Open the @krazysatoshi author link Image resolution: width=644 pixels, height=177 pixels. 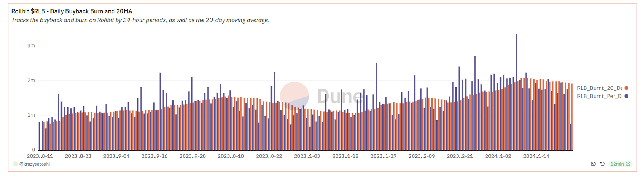pos(34,164)
